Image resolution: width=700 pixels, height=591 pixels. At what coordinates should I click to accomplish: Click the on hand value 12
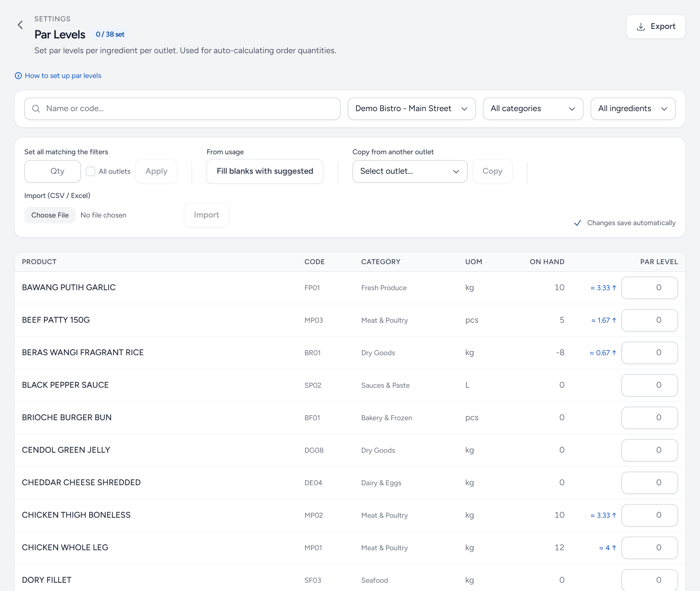pyautogui.click(x=560, y=548)
